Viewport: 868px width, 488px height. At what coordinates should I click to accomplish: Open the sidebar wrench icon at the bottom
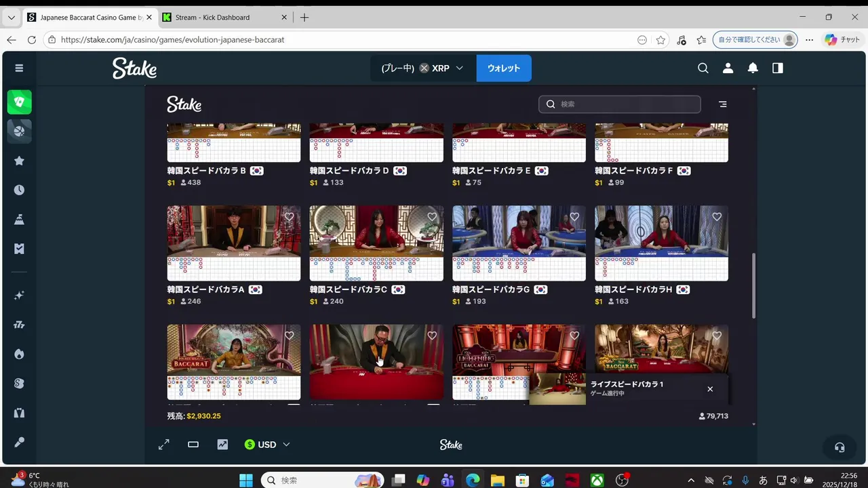[x=19, y=442]
